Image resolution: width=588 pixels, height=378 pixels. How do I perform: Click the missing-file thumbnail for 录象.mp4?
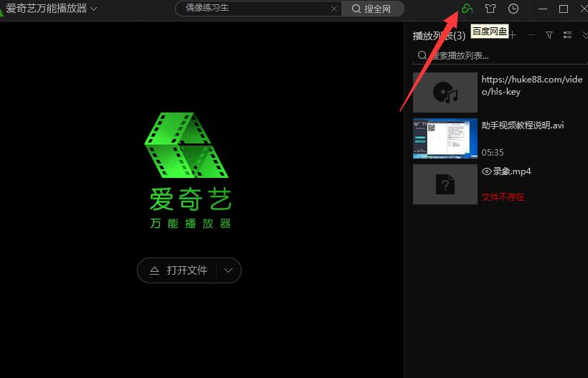[445, 184]
